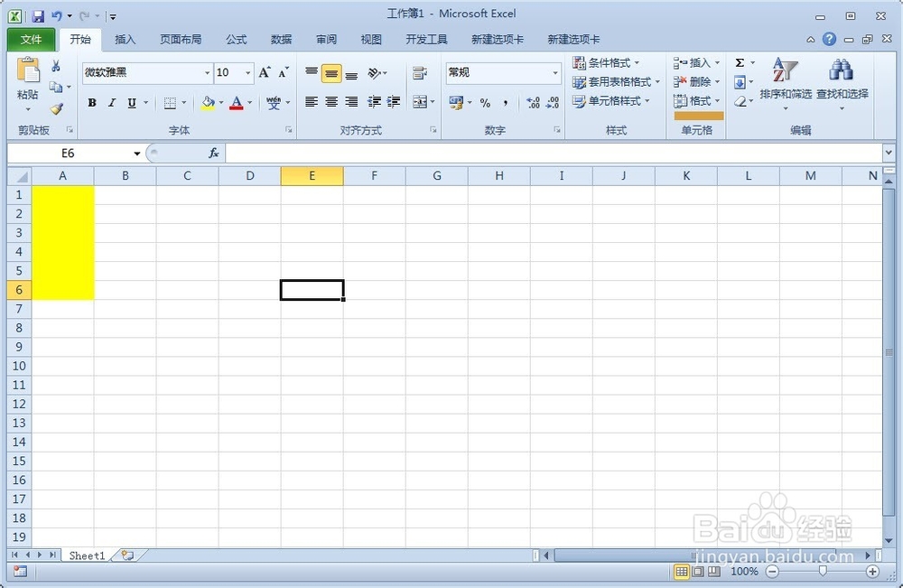Toggle wrap text

(x=420, y=73)
